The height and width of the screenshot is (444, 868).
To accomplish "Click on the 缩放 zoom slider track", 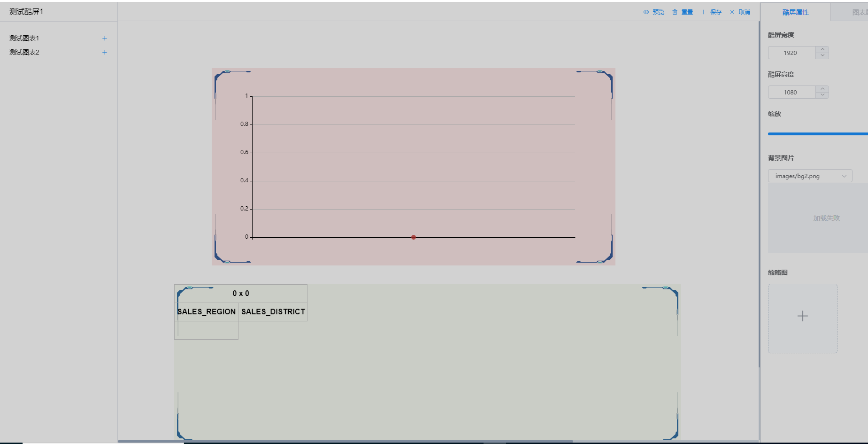I will (x=817, y=134).
